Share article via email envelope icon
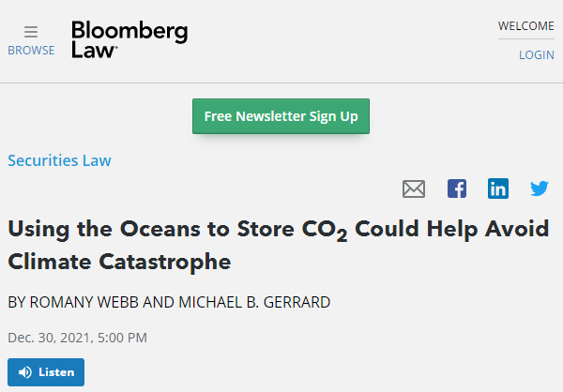This screenshot has height=392, width=563. (x=414, y=188)
